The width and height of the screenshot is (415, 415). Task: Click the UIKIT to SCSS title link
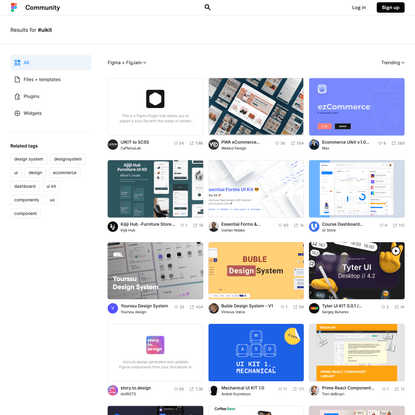click(135, 142)
